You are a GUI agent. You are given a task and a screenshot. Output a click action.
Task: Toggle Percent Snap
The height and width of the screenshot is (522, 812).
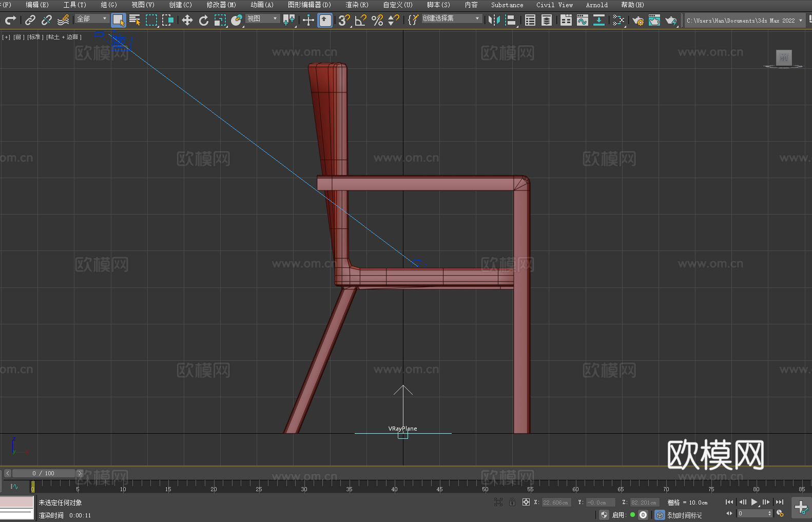pos(377,20)
